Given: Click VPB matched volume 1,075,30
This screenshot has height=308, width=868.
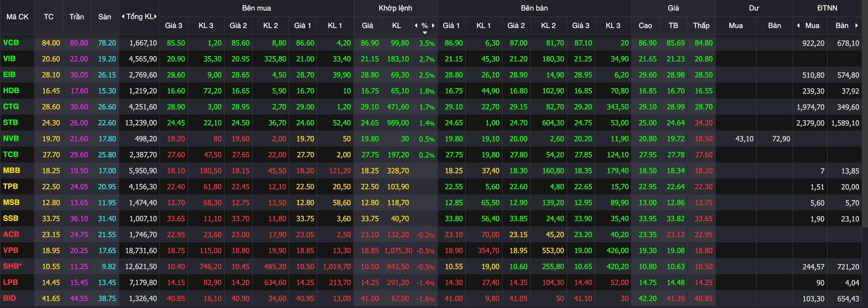Looking at the screenshot, I should tap(398, 251).
